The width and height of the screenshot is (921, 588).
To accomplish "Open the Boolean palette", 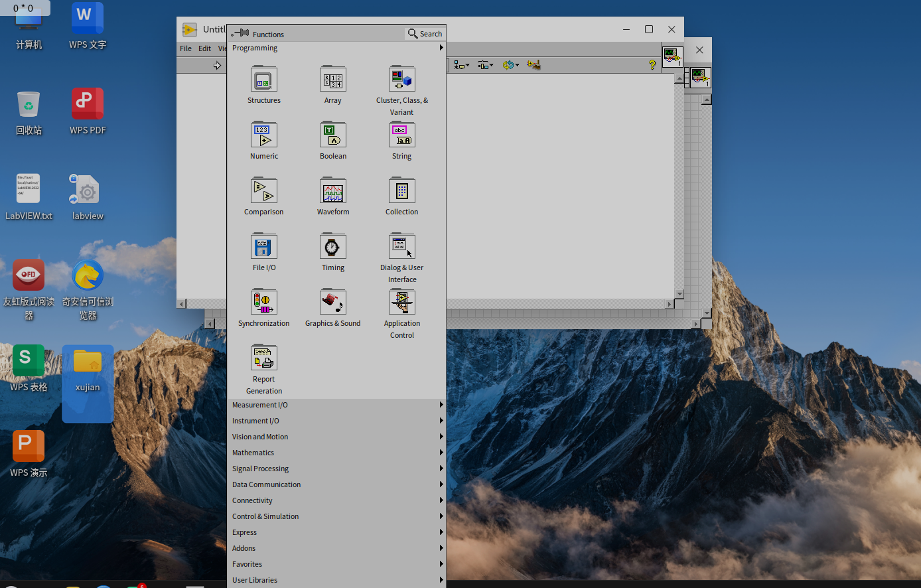I will point(333,135).
